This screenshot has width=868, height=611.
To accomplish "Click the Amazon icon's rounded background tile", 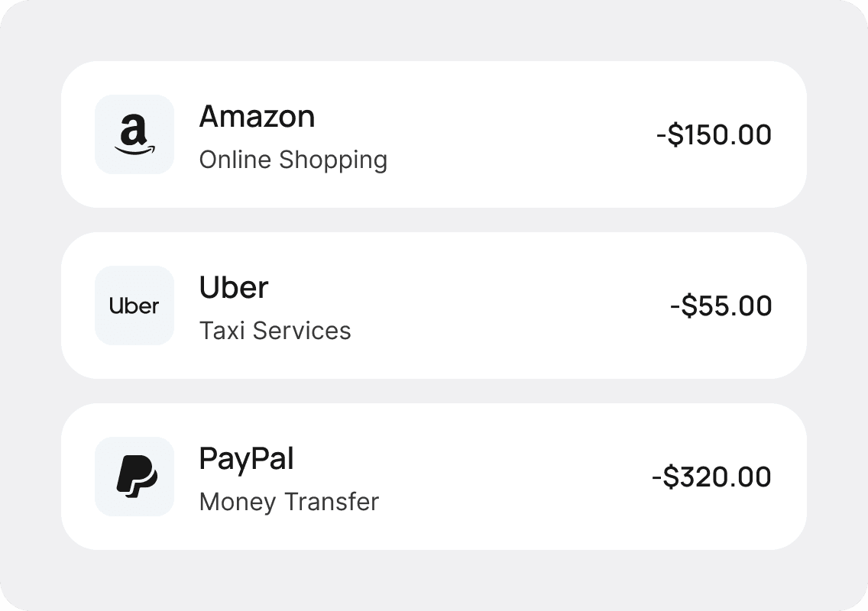I will tap(134, 134).
